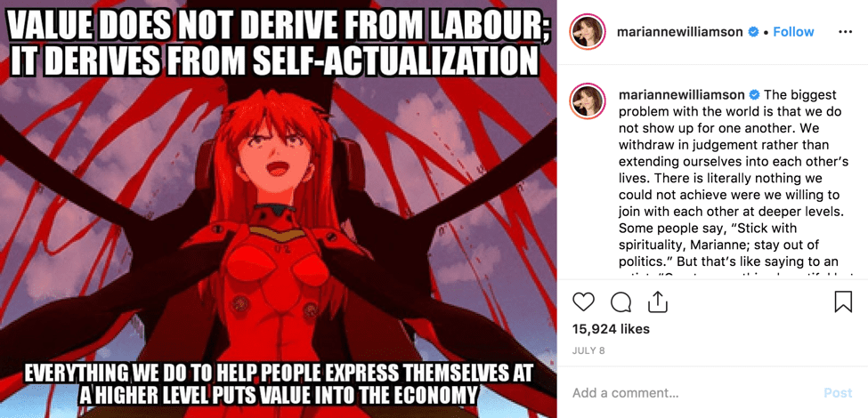
Task: Follow the mariannewilliamson account
Action: point(793,32)
